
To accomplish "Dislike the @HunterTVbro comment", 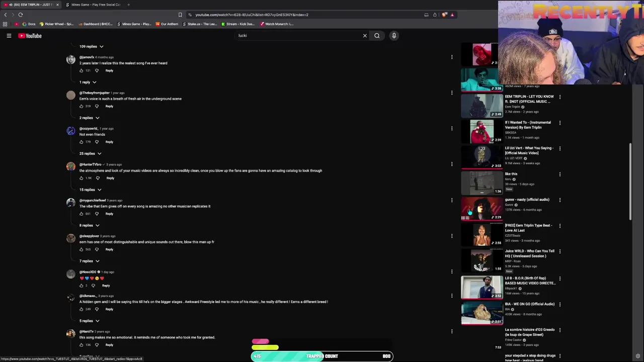I will click(98, 178).
